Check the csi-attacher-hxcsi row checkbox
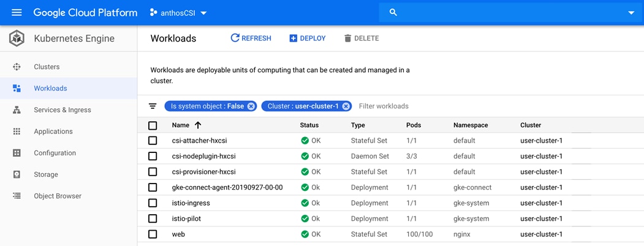 [x=153, y=141]
